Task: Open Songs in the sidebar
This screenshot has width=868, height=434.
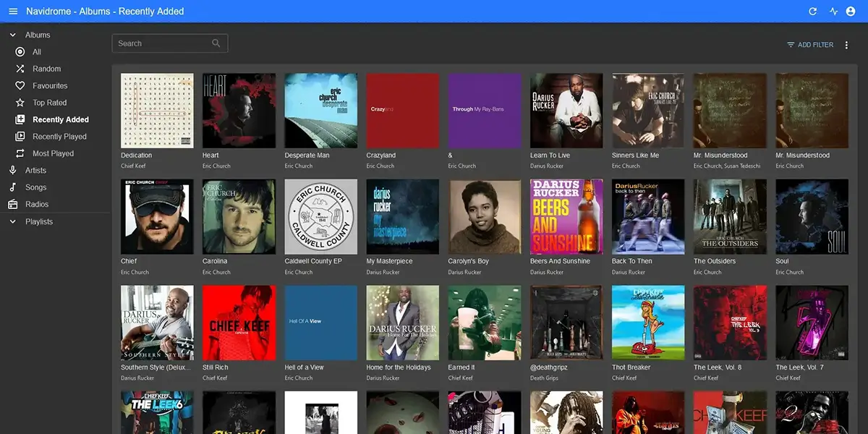Action: tap(35, 187)
